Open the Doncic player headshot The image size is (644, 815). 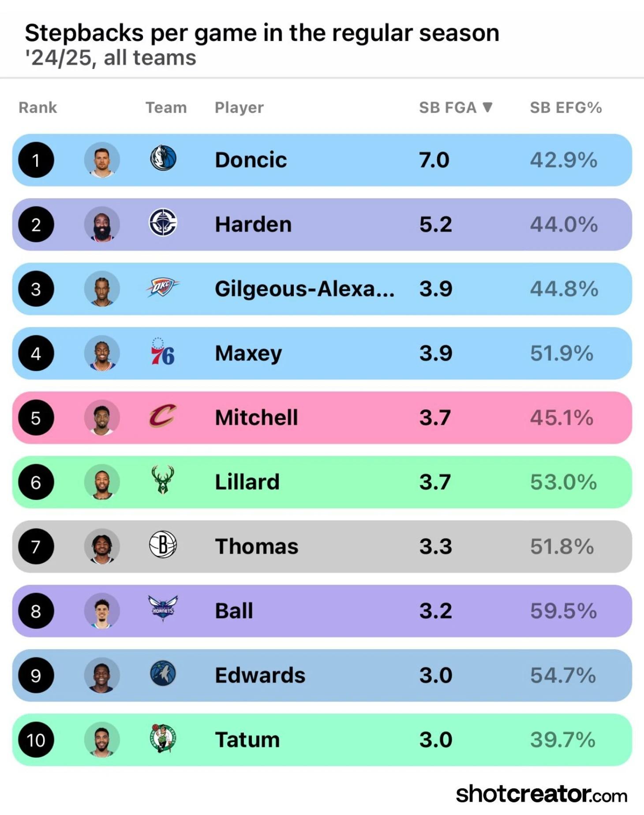click(x=102, y=160)
